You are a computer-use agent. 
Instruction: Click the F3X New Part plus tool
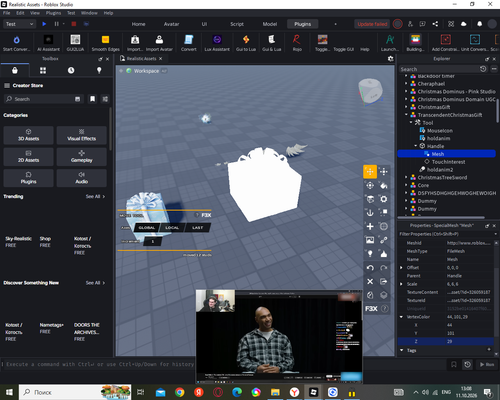click(370, 226)
